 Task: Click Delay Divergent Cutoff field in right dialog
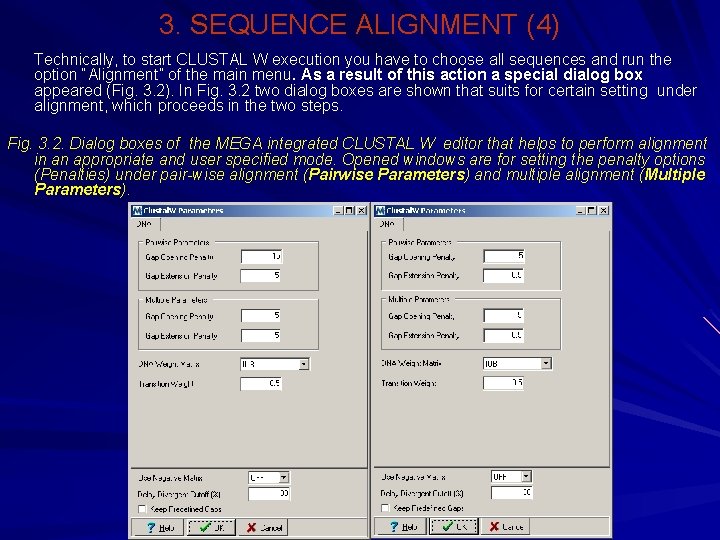pos(512,493)
